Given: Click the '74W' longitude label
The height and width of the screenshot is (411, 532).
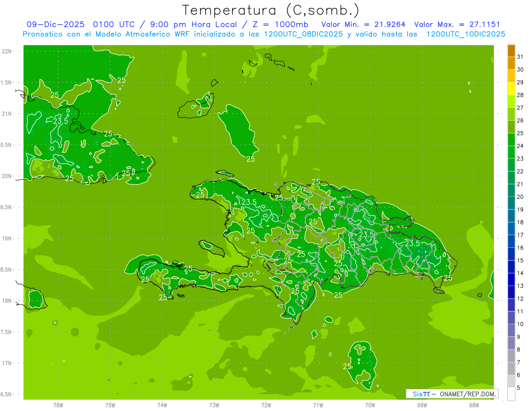Looking at the screenshot, I should coord(162,405).
